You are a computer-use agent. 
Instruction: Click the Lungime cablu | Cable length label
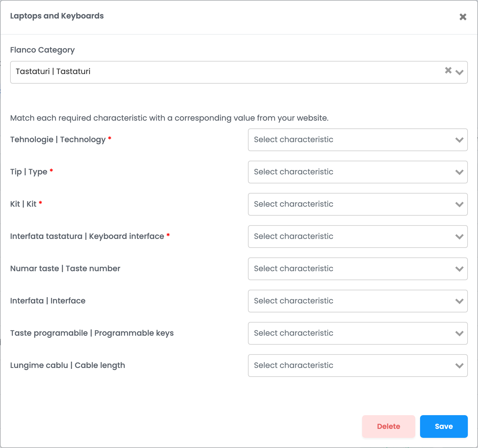tap(68, 366)
